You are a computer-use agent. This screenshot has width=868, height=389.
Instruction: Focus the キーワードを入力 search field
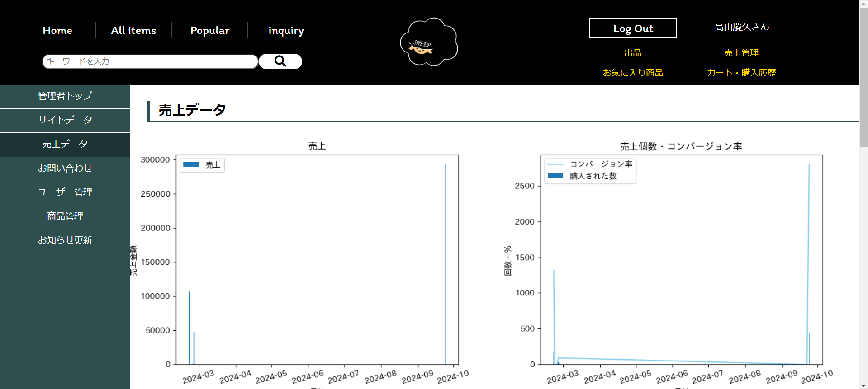pos(150,61)
